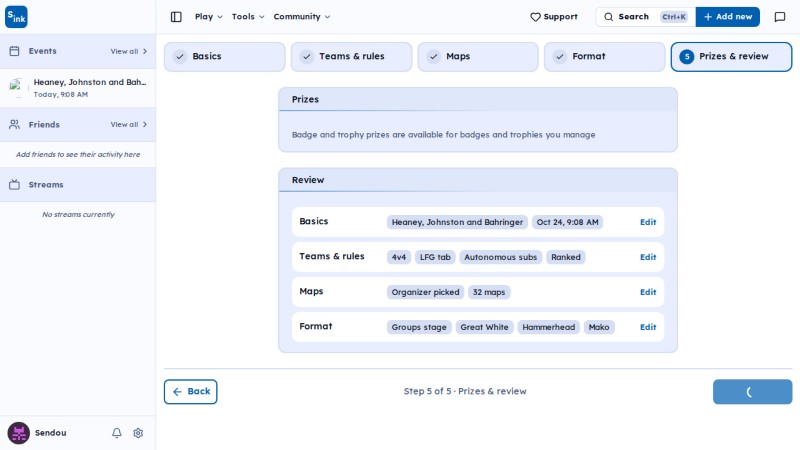This screenshot has height=450, width=800.
Task: Go to the Teams & rules step tab
Action: pyautogui.click(x=351, y=57)
